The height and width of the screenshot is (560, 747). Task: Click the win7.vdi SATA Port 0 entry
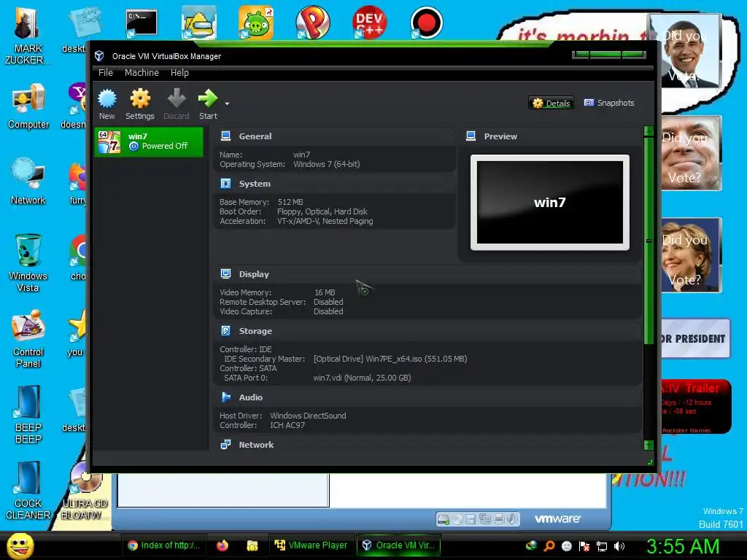click(x=362, y=378)
